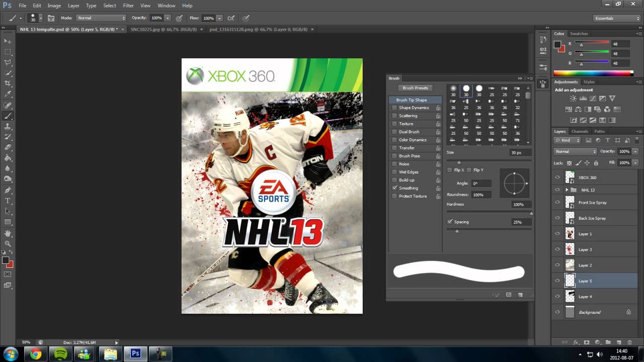644x362 pixels.
Task: Expand the NHL 13 layer group
Action: tap(567, 190)
